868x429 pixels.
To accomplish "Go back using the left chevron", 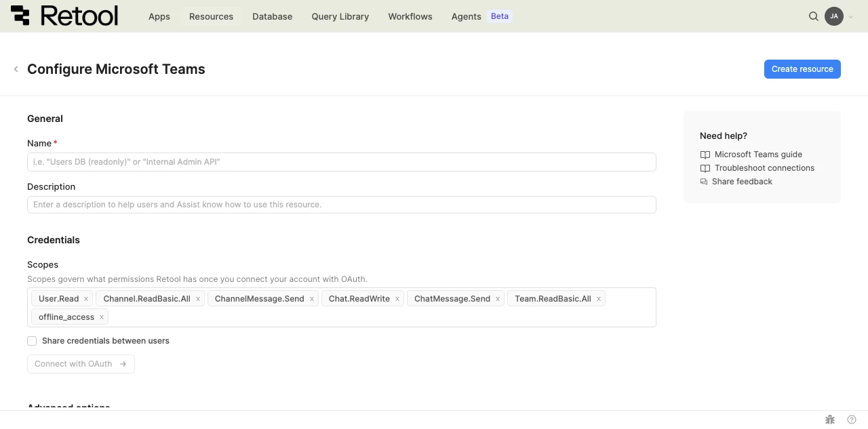I will (x=16, y=69).
